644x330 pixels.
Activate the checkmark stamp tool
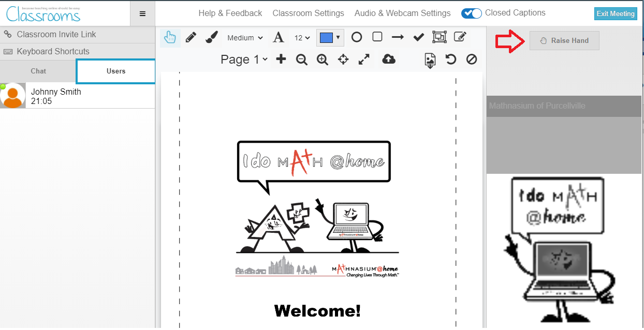[x=418, y=37]
